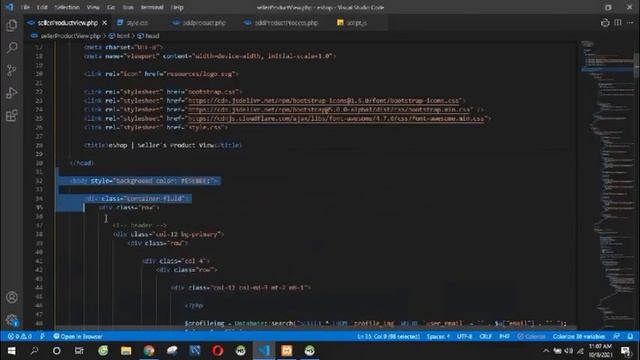Click the open changes icon in editor toolbar
This screenshot has width=640, height=360.
click(x=605, y=23)
